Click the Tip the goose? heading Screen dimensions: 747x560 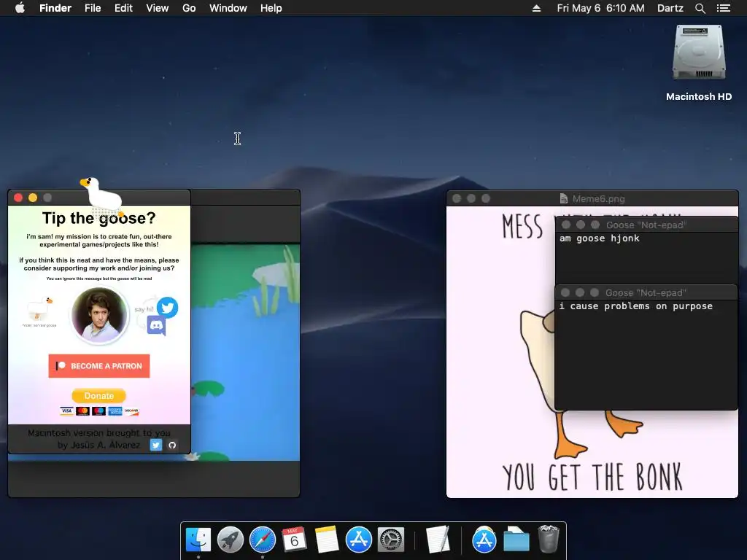99,218
